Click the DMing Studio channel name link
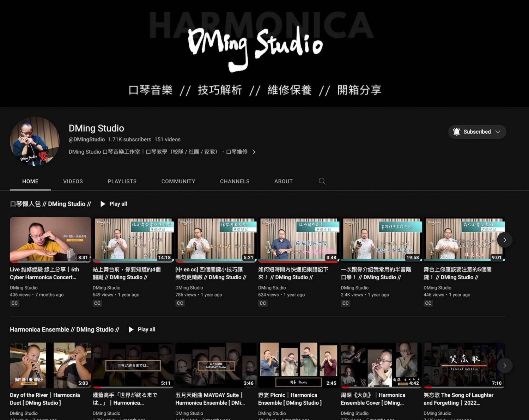This screenshot has width=529, height=420. (96, 128)
